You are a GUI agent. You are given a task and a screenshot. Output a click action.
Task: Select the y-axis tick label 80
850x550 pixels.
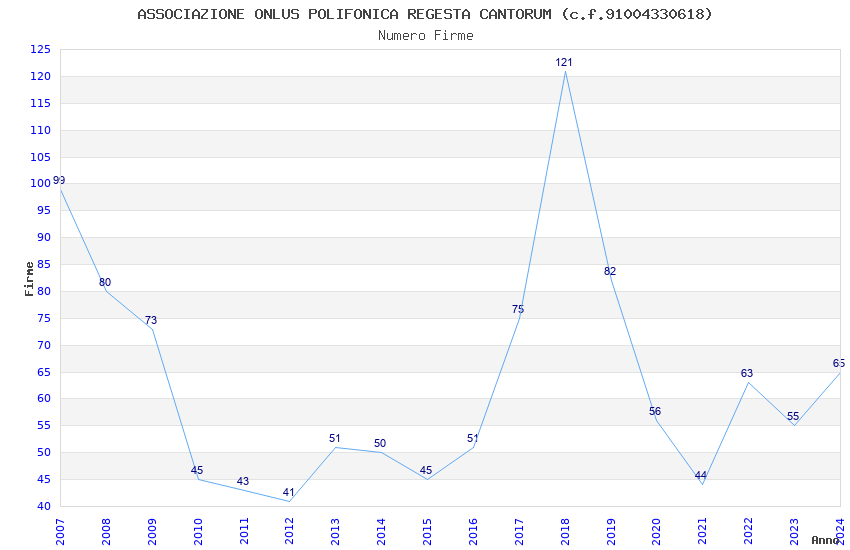(x=44, y=291)
